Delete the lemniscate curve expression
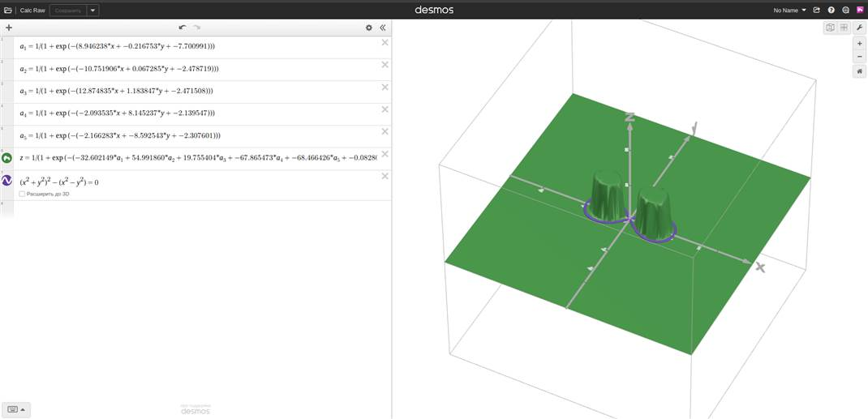The image size is (868, 419). click(385, 176)
